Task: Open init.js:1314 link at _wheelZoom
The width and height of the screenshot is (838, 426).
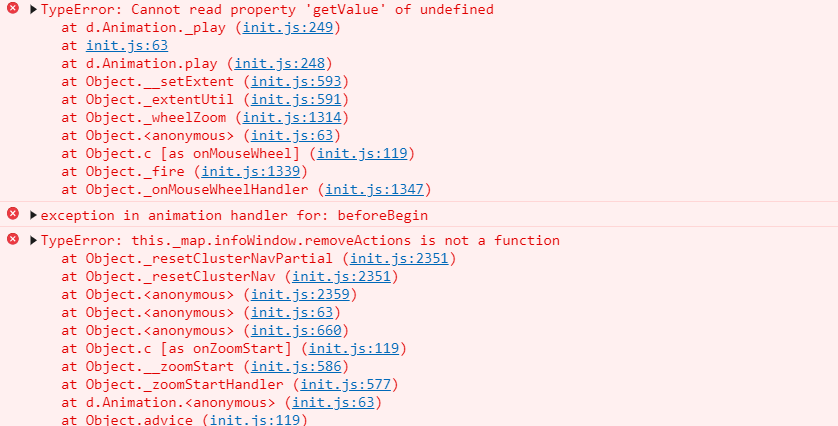Action: [292, 118]
